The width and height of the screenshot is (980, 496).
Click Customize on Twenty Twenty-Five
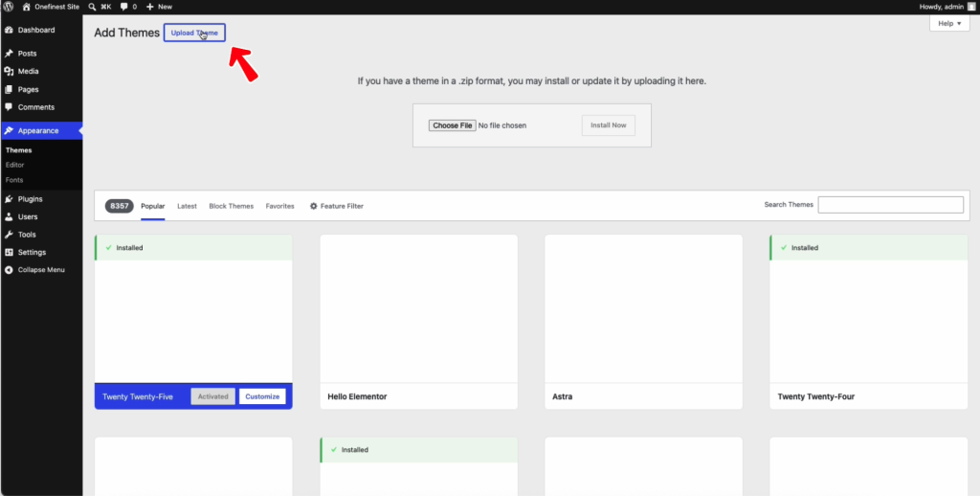click(x=262, y=396)
